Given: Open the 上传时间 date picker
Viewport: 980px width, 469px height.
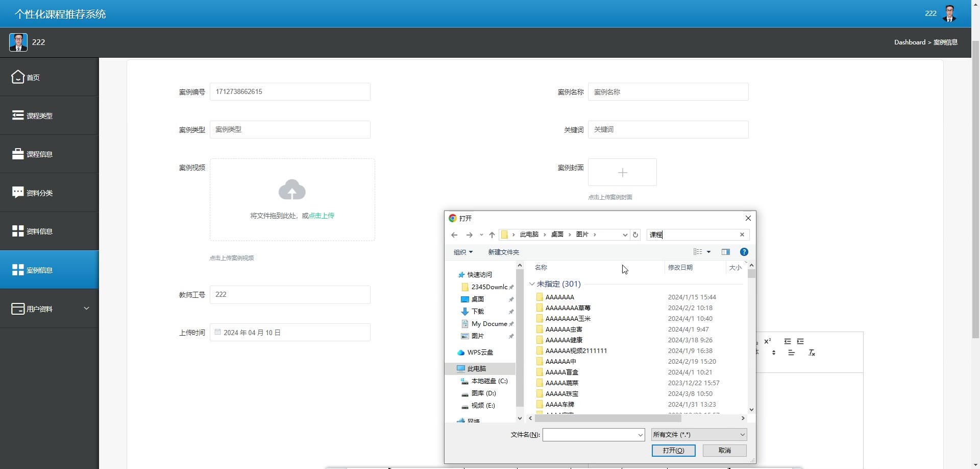Looking at the screenshot, I should pos(290,333).
